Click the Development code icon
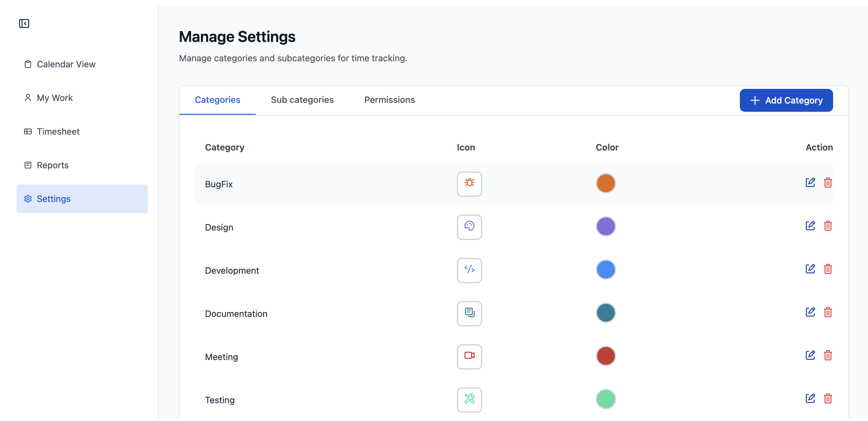Image resolution: width=868 pixels, height=421 pixels. [x=469, y=270]
